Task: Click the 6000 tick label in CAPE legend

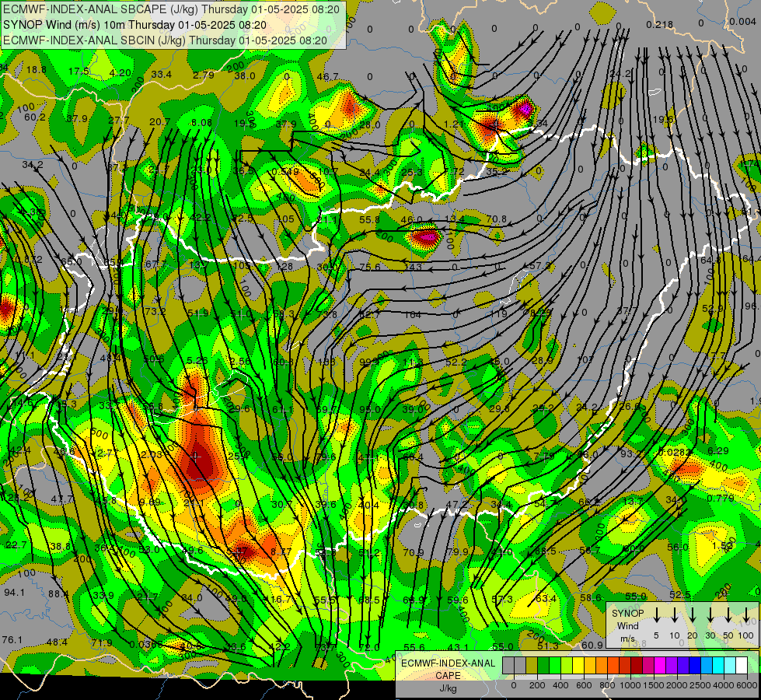Action: (747, 685)
